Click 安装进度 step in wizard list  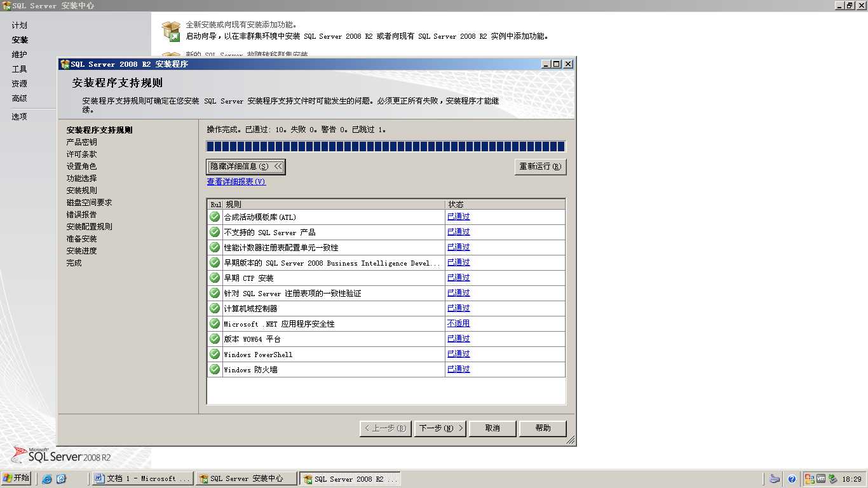[82, 251]
